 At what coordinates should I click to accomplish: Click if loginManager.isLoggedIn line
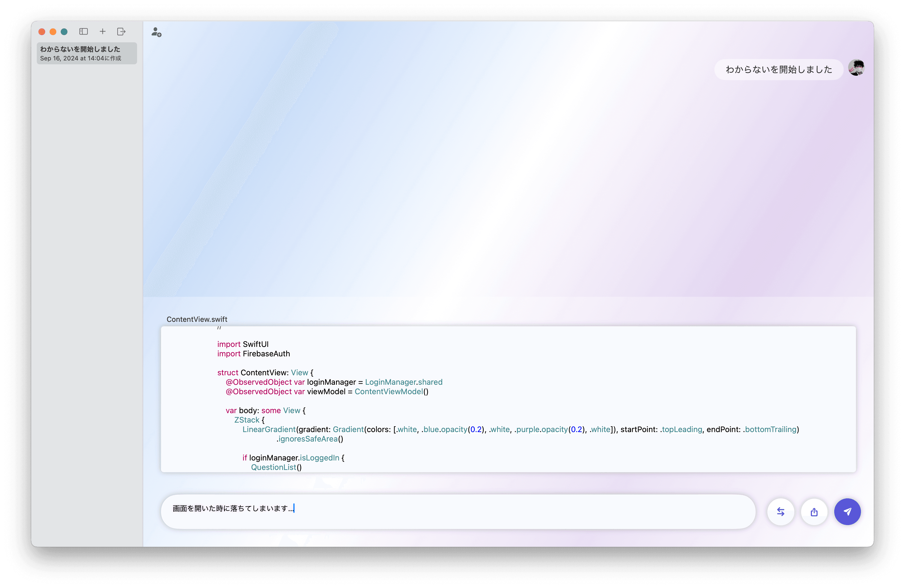coord(294,458)
